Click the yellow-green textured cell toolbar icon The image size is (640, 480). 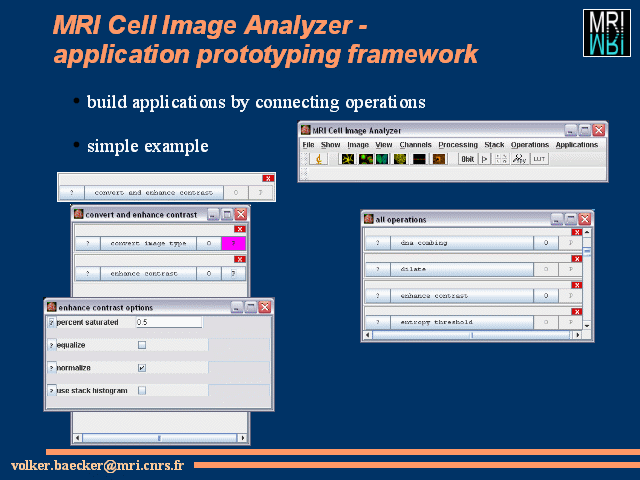(400, 159)
